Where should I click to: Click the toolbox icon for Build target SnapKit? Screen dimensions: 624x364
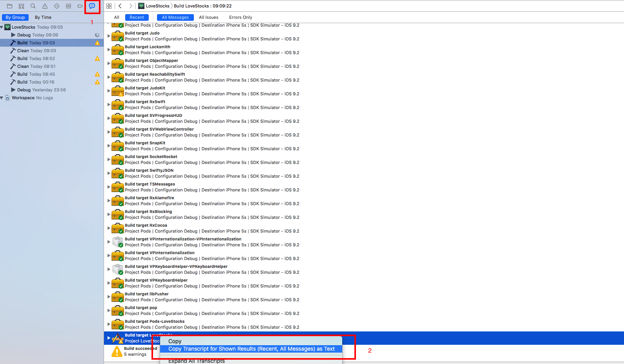[118, 146]
